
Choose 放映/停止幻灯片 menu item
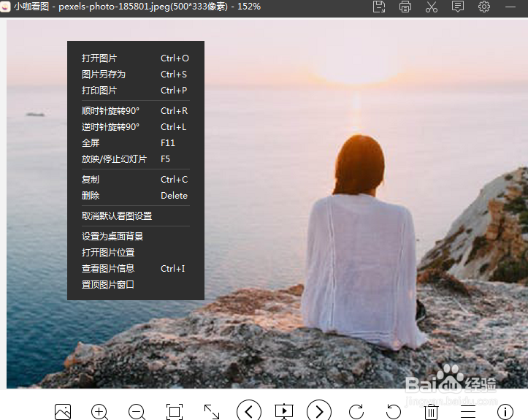pos(136,159)
